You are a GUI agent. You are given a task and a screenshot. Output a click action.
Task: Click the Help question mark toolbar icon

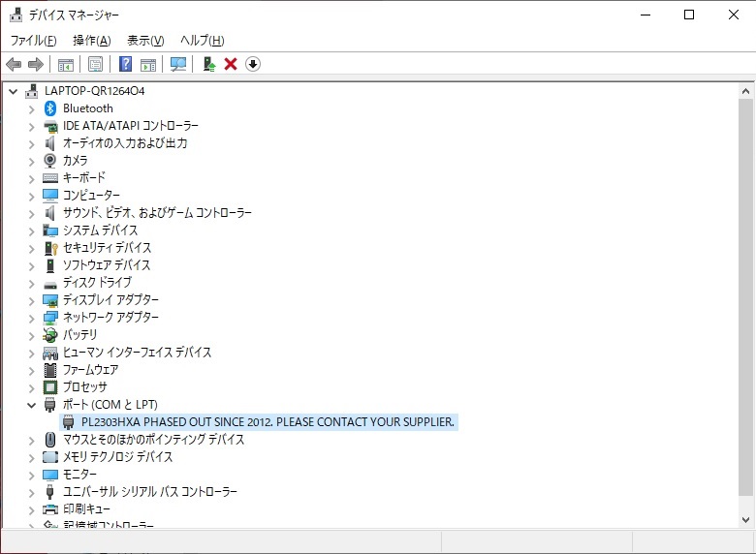(125, 64)
